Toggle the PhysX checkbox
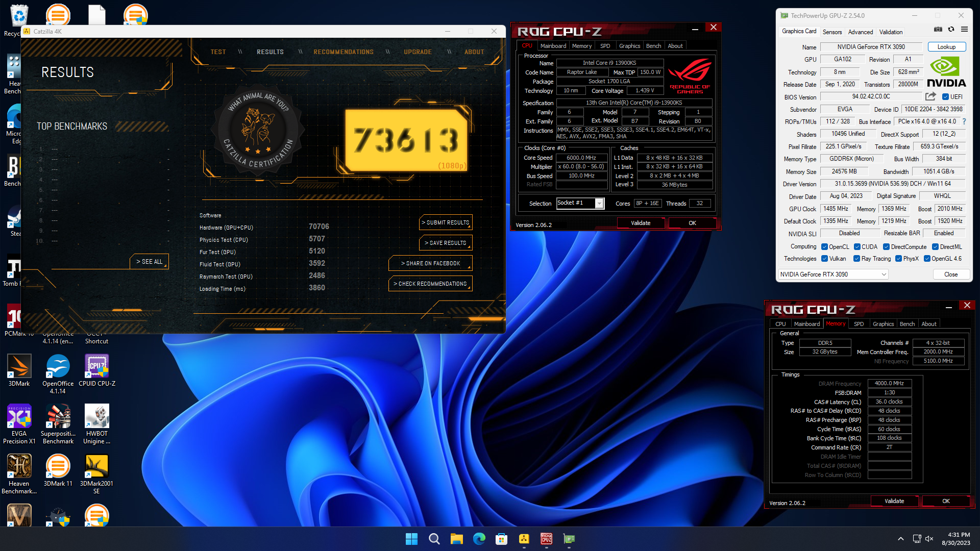This screenshot has height=551, width=980. 898,259
